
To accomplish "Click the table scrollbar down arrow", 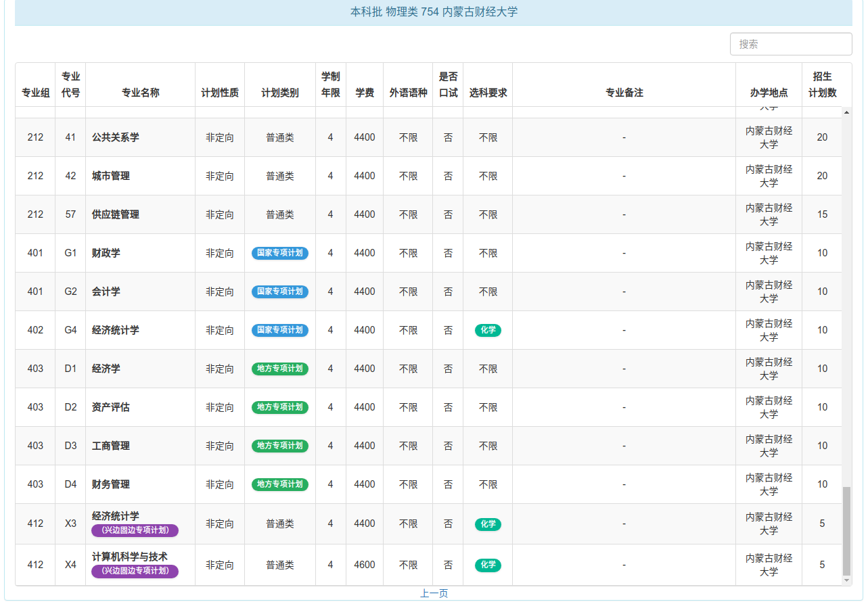I will click(x=847, y=580).
